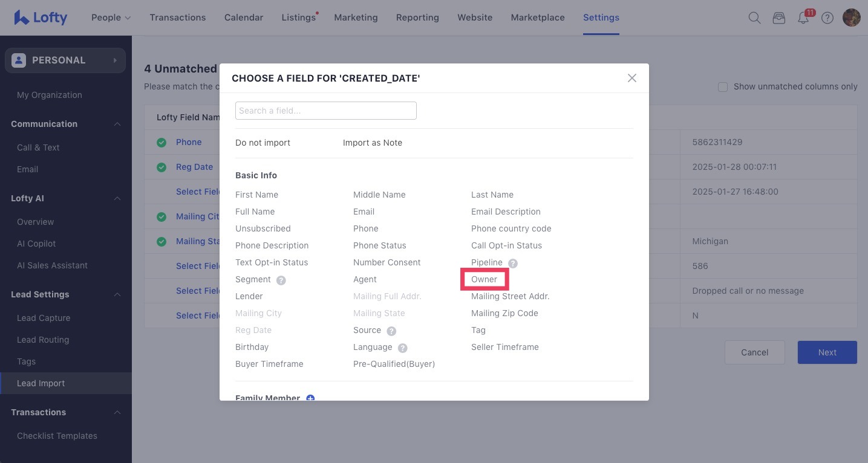Click the Search a field input
868x463 pixels.
point(326,111)
